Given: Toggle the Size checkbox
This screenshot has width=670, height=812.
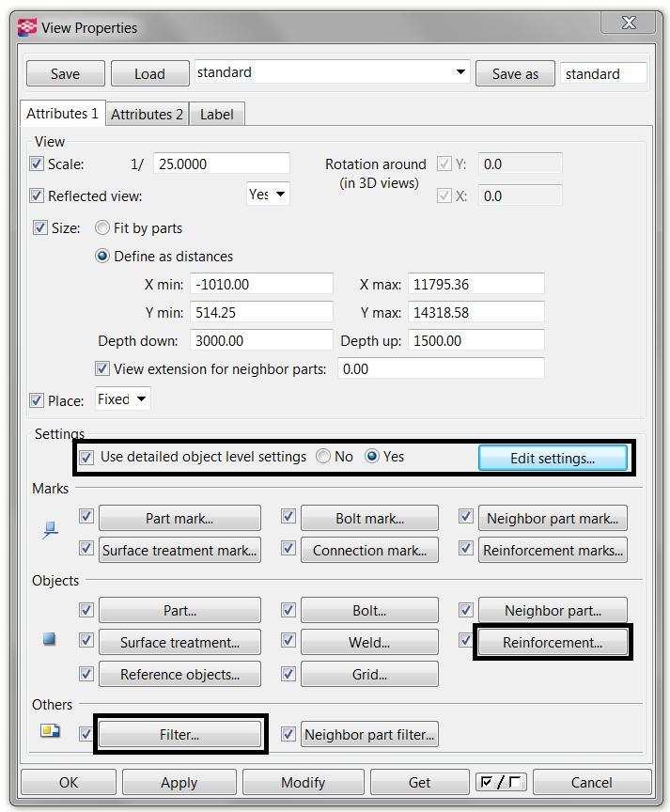Looking at the screenshot, I should (39, 227).
